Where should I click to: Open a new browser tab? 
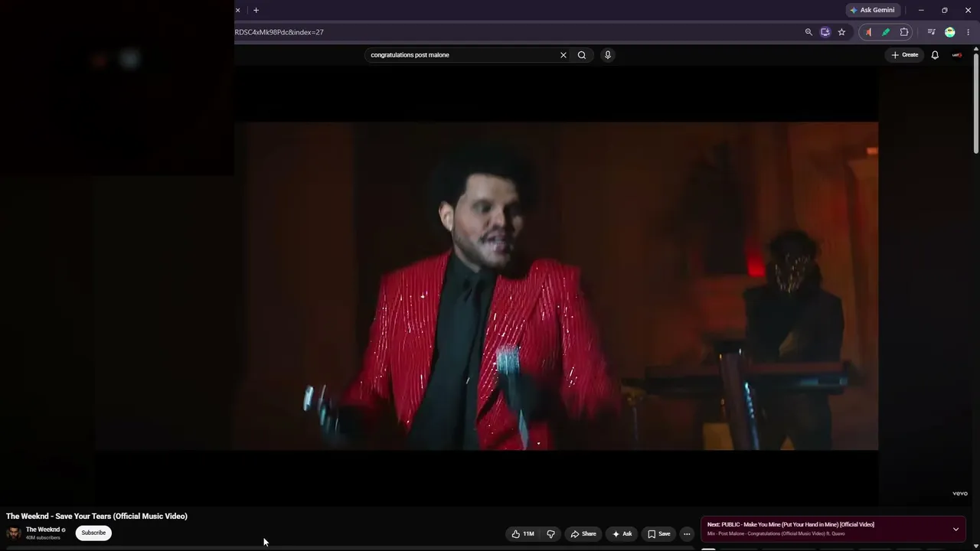[256, 10]
